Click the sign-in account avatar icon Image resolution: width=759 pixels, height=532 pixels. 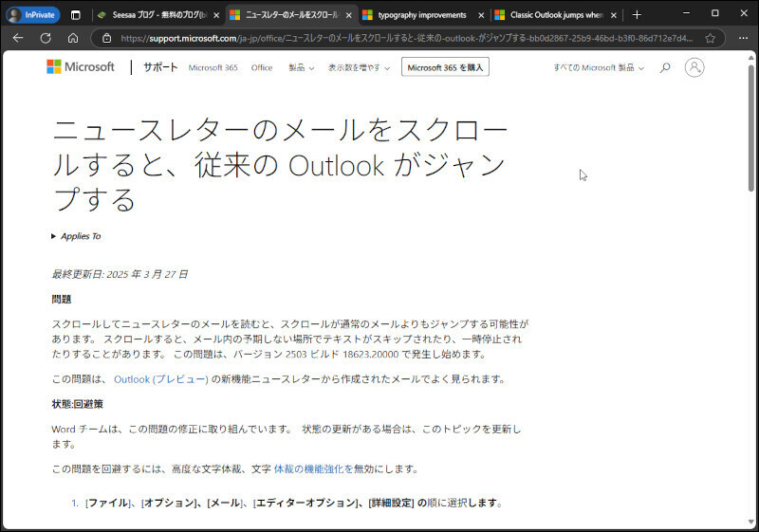tap(694, 67)
